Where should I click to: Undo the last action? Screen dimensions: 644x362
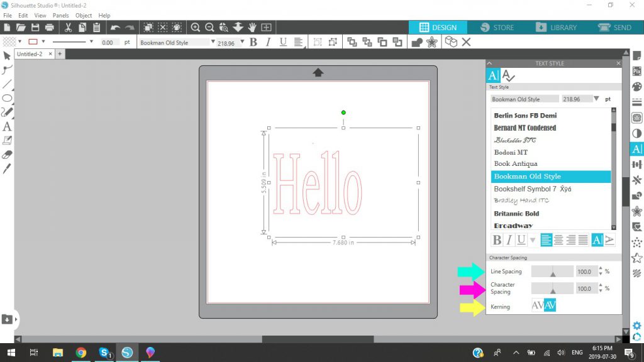[x=116, y=28]
